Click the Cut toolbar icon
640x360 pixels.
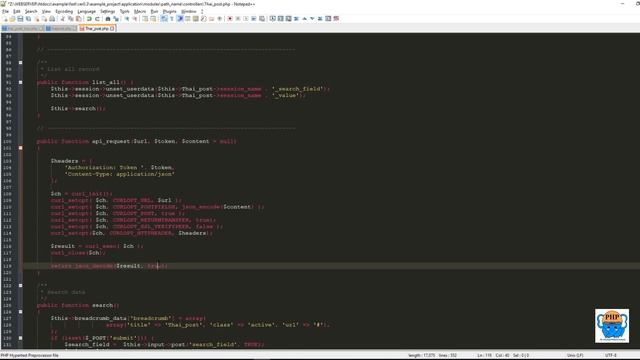62,19
